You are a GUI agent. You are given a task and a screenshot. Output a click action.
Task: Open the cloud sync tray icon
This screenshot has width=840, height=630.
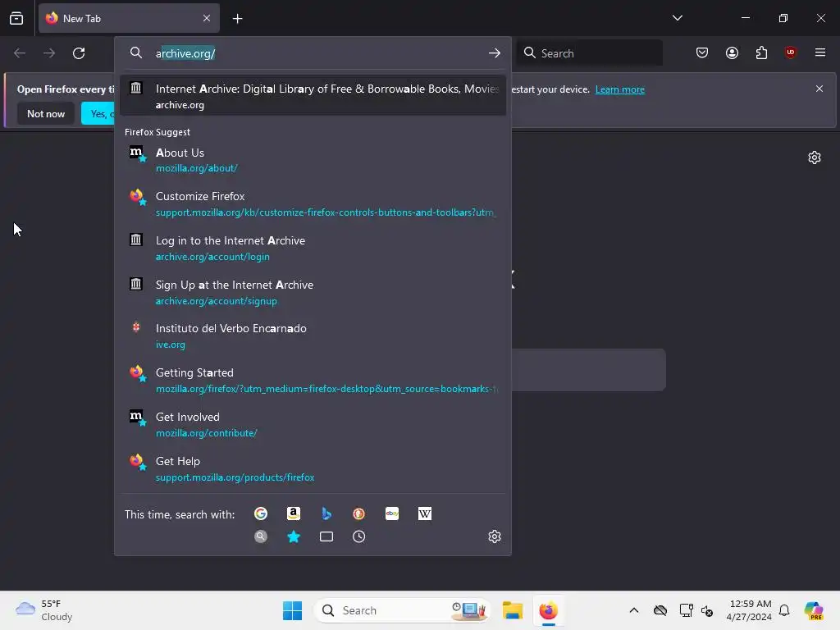coord(660,610)
